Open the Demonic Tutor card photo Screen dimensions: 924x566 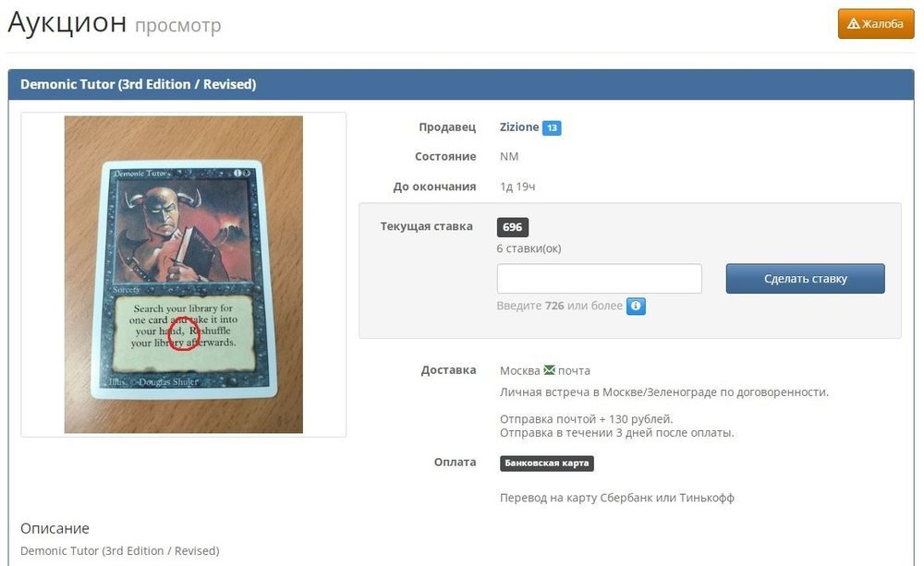click(x=183, y=274)
